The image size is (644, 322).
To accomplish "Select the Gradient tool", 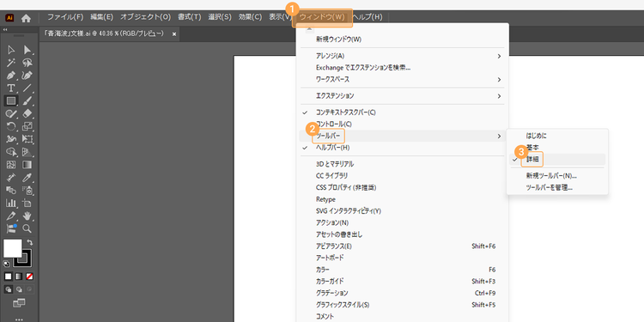I will [27, 165].
